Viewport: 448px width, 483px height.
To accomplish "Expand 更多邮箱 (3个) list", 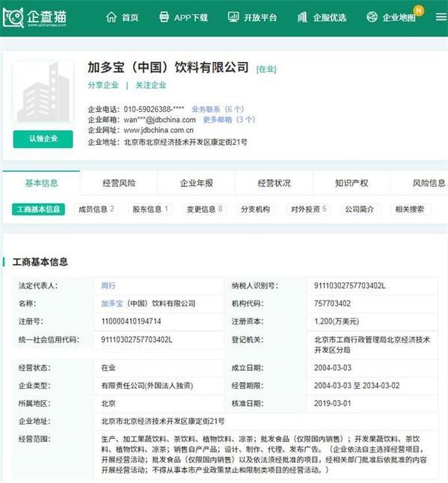I will 229,120.
